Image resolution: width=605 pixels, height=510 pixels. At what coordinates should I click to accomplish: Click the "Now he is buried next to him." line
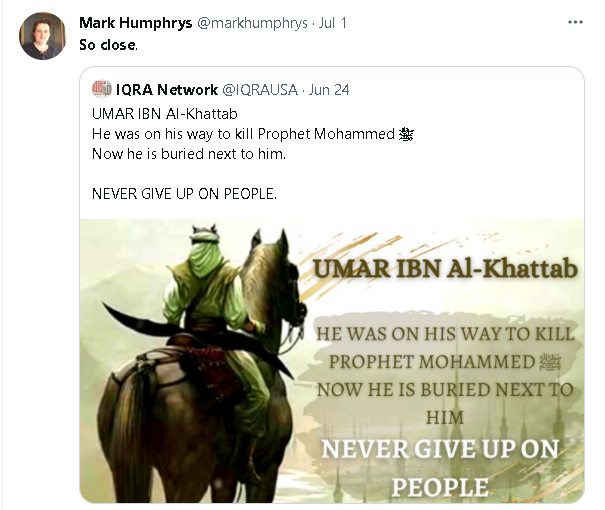point(189,154)
